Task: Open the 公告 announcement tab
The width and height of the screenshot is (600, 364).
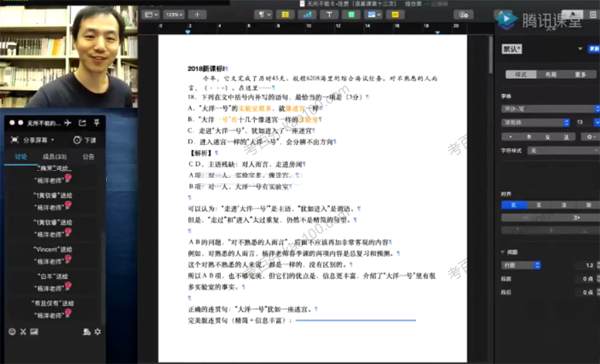Action: coord(88,157)
